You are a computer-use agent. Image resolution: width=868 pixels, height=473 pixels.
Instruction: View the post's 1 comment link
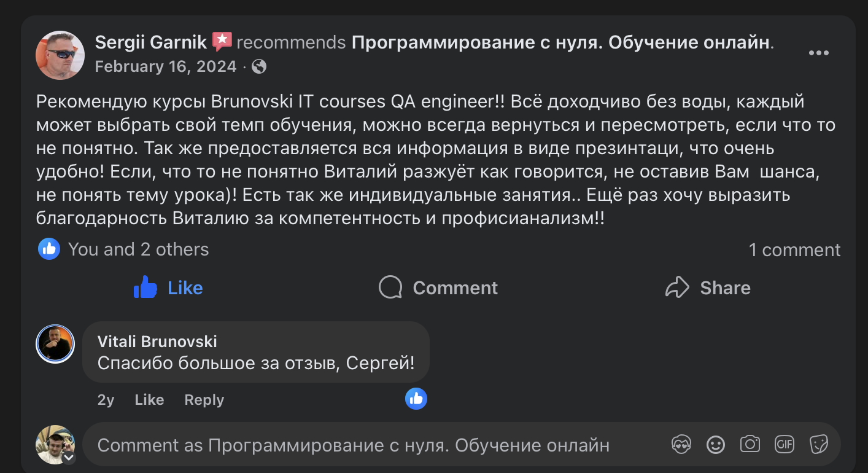[x=795, y=249]
